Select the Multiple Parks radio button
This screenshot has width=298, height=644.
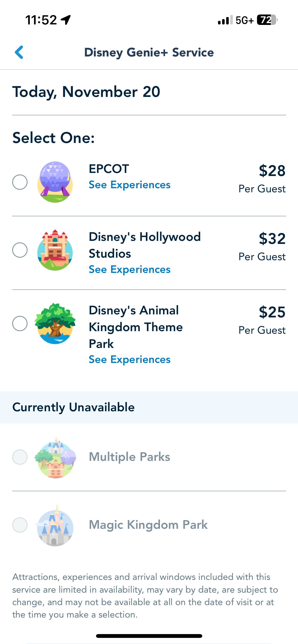point(20,457)
